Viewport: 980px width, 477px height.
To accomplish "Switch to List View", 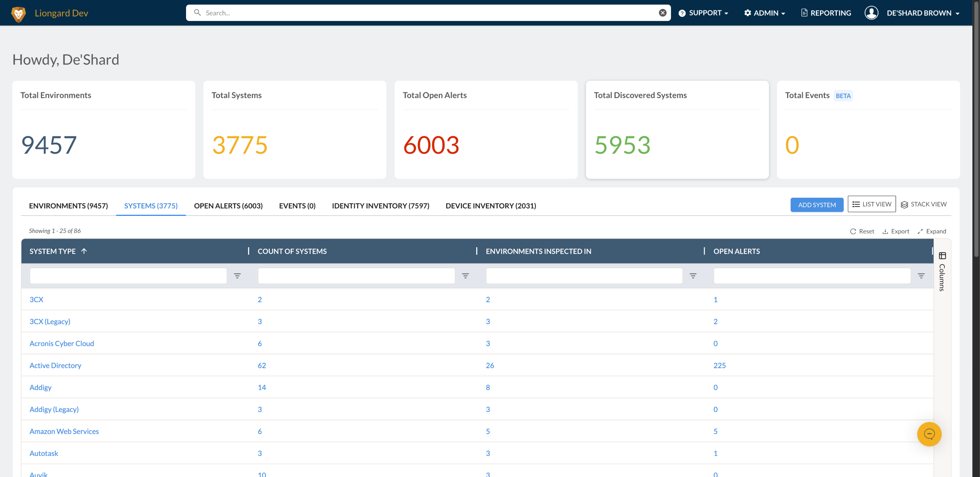I will coord(872,204).
